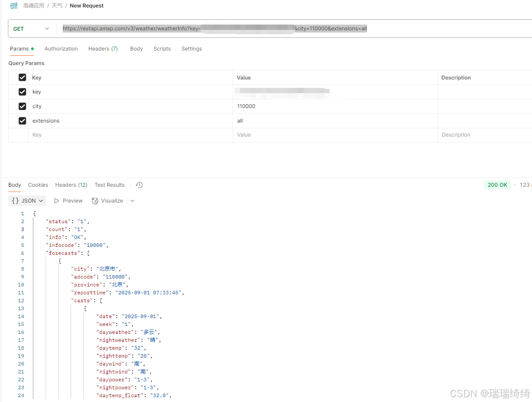Open the response Cookies tab

tap(38, 185)
